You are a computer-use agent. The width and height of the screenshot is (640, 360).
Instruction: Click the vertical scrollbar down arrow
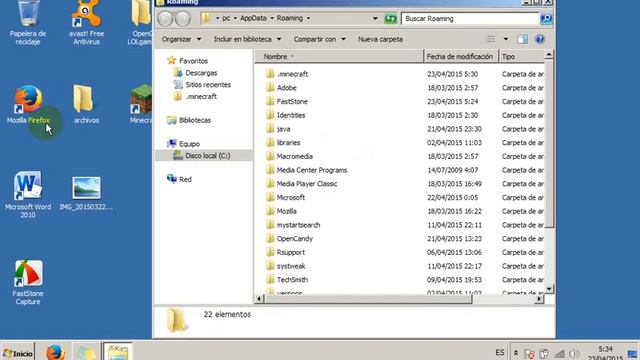point(549,289)
